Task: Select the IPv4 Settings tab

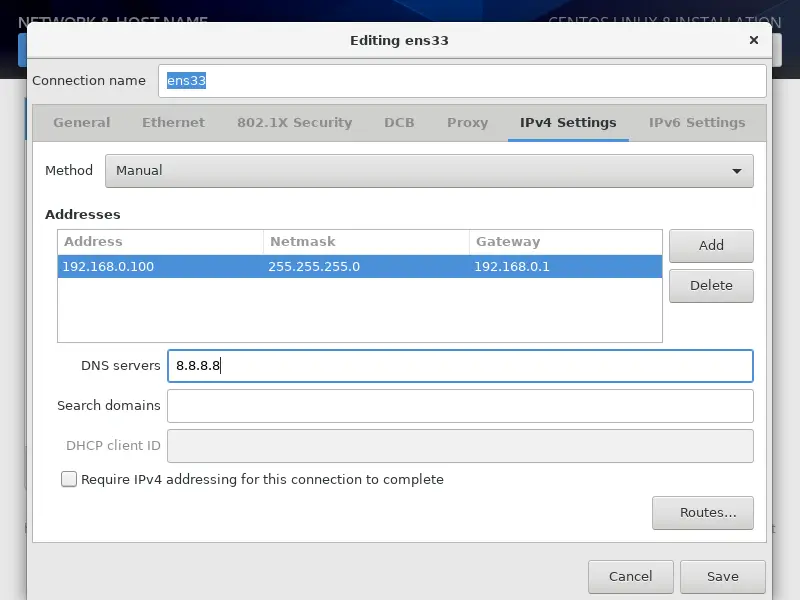Action: pos(568,122)
